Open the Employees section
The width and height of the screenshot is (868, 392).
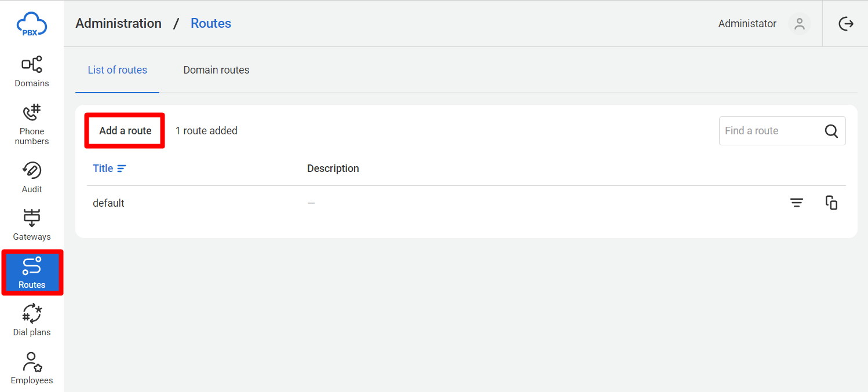tap(32, 368)
